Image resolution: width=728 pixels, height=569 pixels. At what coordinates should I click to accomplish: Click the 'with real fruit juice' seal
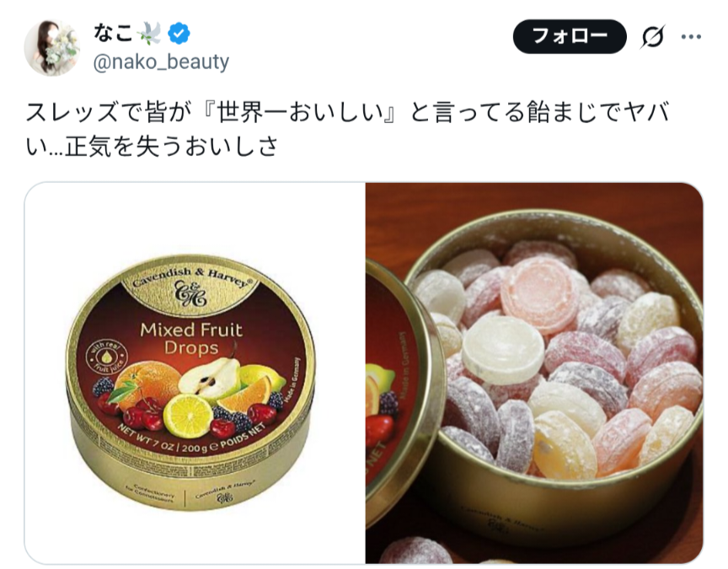click(107, 357)
